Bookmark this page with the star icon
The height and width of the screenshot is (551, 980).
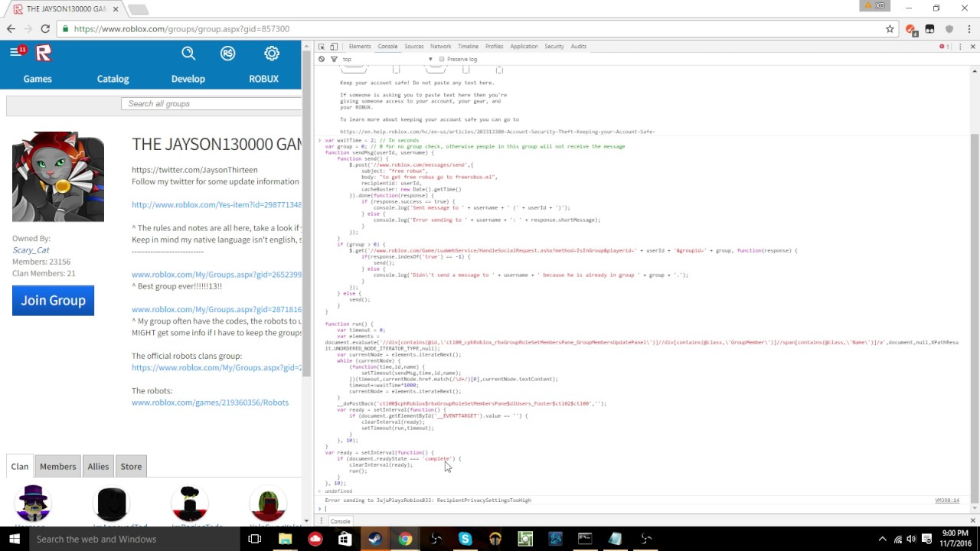(x=890, y=29)
